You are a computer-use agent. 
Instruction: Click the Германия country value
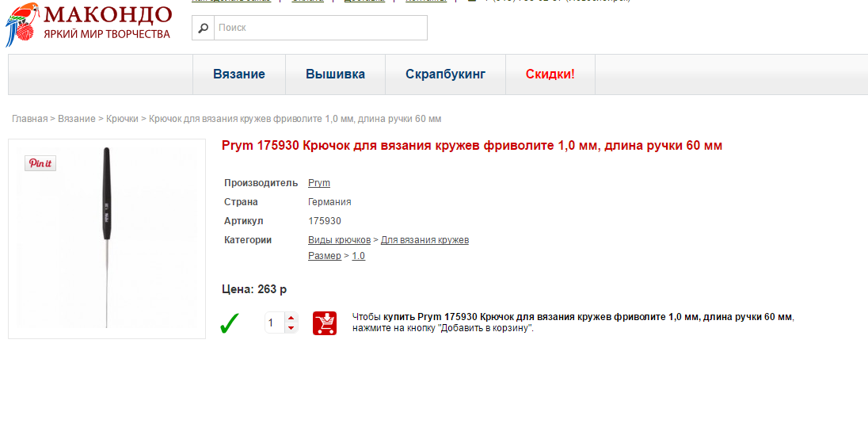[329, 202]
